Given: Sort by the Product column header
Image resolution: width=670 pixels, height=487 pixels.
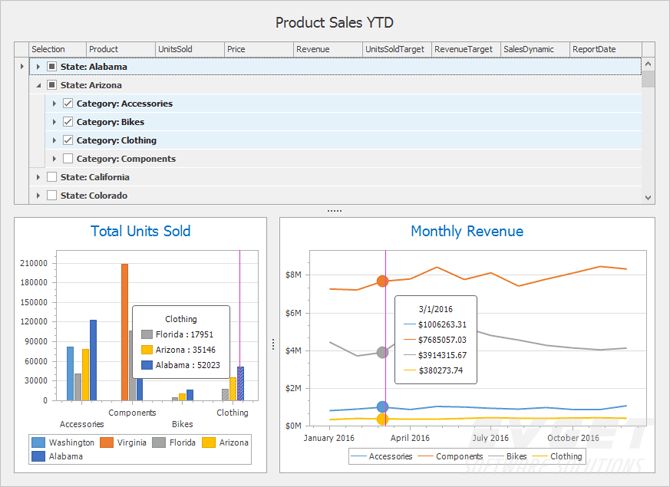Looking at the screenshot, I should (x=120, y=49).
